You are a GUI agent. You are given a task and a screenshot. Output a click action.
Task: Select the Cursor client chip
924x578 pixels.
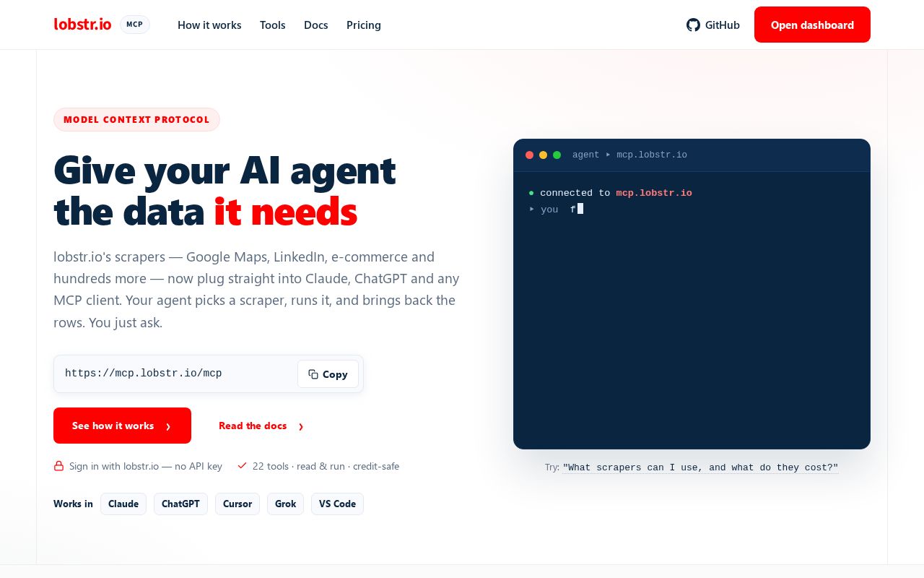(237, 504)
